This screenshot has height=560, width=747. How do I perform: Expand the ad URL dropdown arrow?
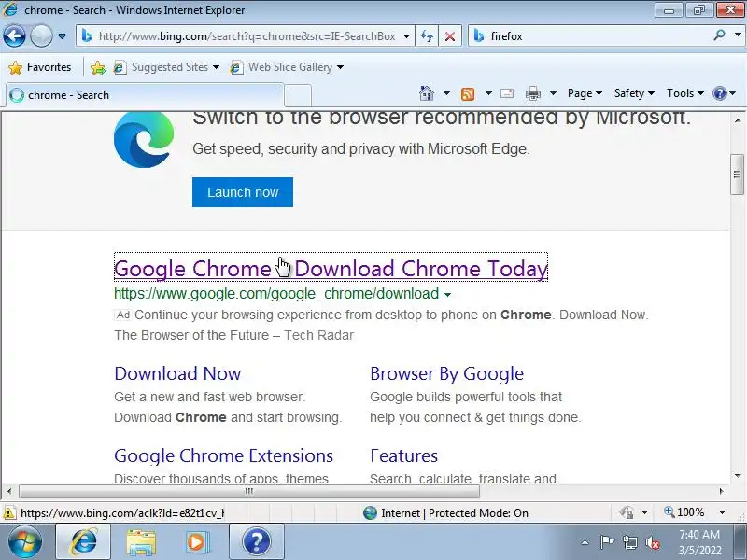point(448,295)
